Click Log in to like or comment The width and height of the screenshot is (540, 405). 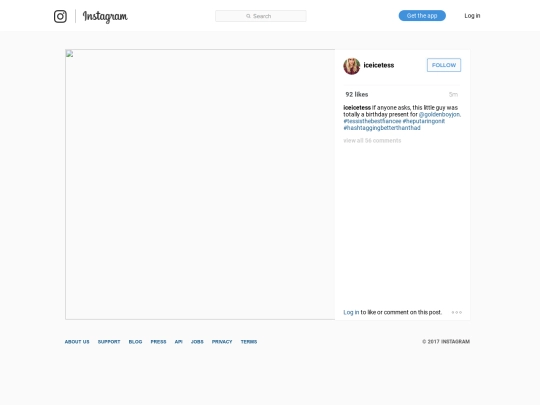[351, 312]
